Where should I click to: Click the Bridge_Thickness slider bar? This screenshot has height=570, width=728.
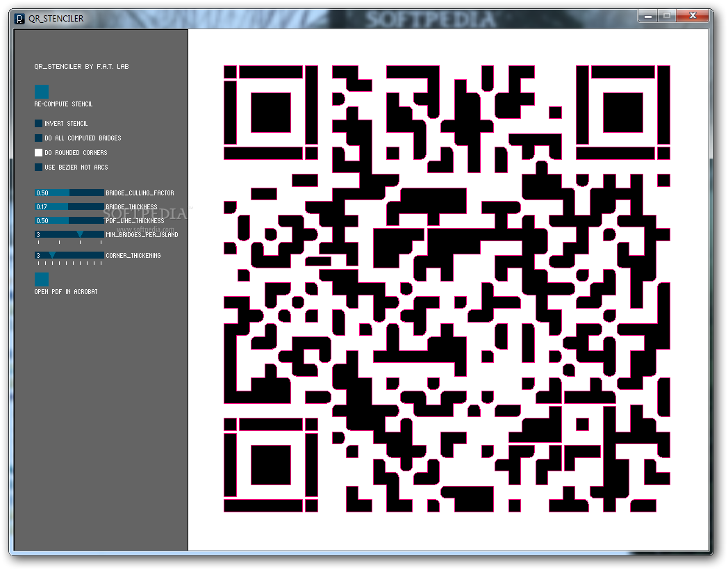pyautogui.click(x=69, y=206)
